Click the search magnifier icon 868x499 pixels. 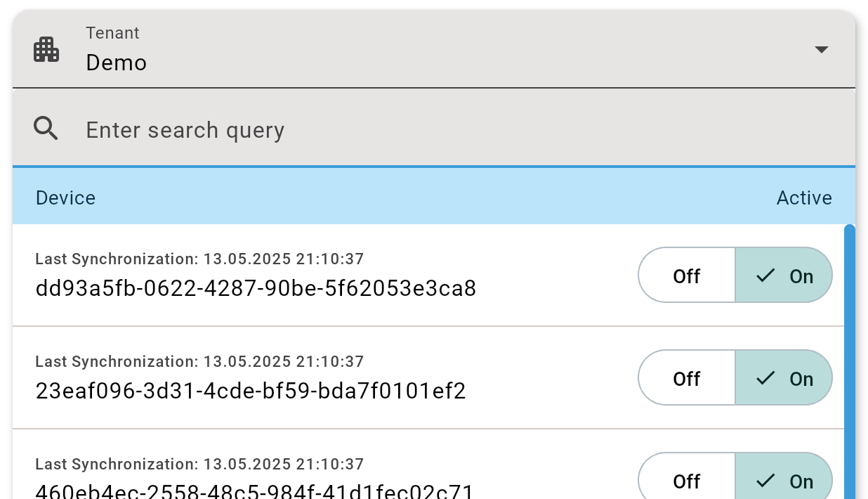tap(46, 129)
